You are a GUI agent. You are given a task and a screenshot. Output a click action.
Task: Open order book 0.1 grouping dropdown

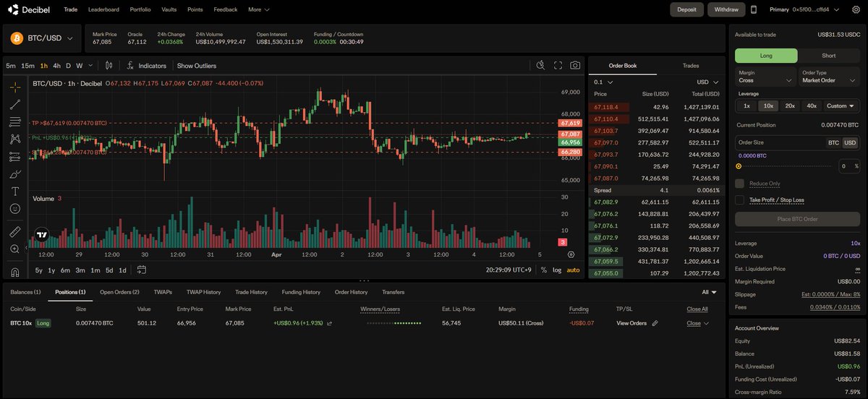[603, 82]
